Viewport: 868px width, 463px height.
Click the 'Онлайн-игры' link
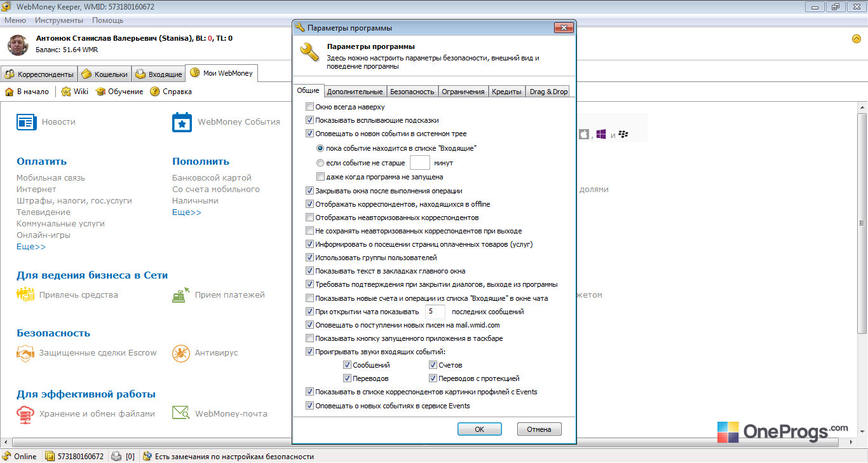pos(44,235)
